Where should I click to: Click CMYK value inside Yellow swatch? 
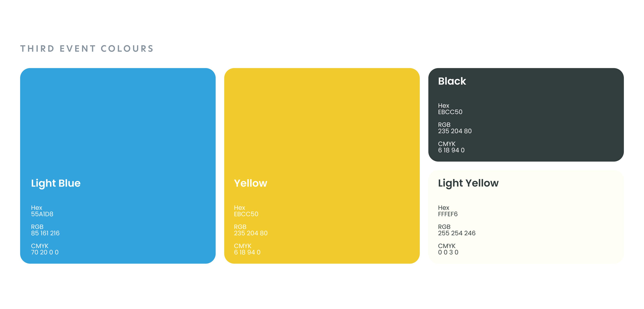click(x=247, y=252)
